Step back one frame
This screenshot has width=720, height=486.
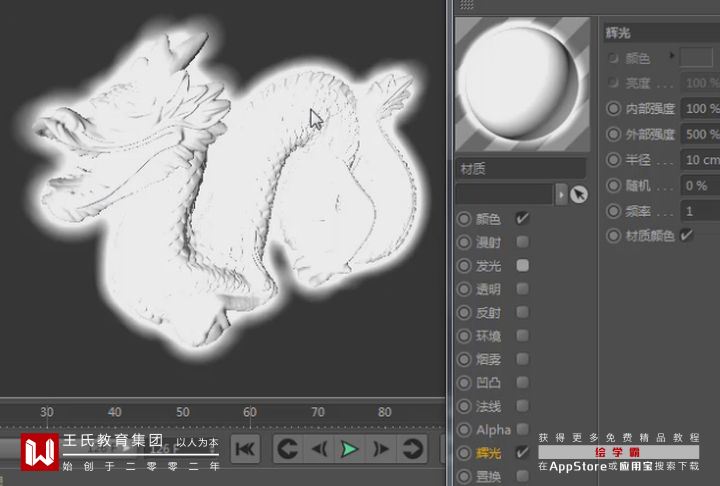[x=319, y=449]
